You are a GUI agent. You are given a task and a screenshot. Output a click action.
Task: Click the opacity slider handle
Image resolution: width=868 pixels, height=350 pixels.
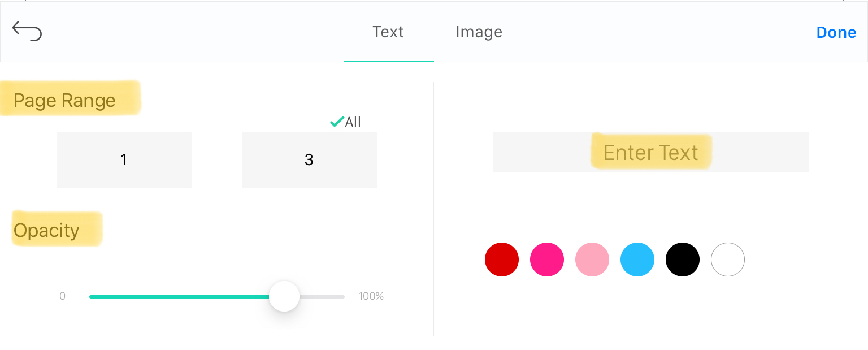284,296
